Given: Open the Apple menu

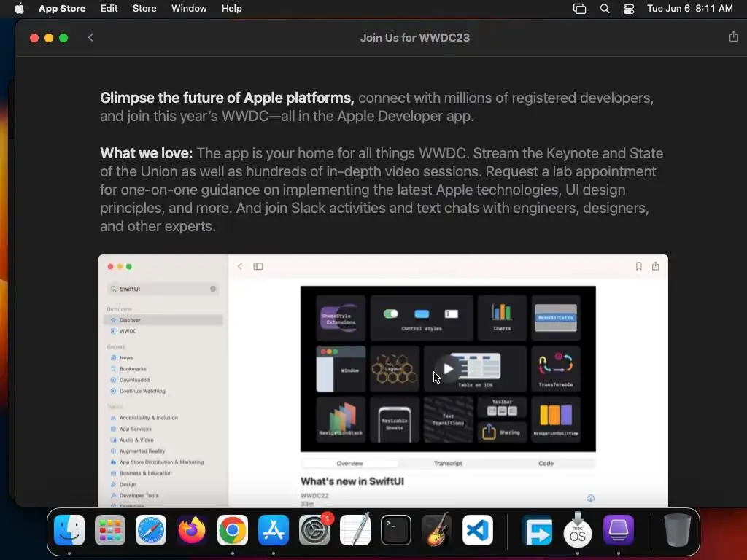Looking at the screenshot, I should click(x=19, y=8).
